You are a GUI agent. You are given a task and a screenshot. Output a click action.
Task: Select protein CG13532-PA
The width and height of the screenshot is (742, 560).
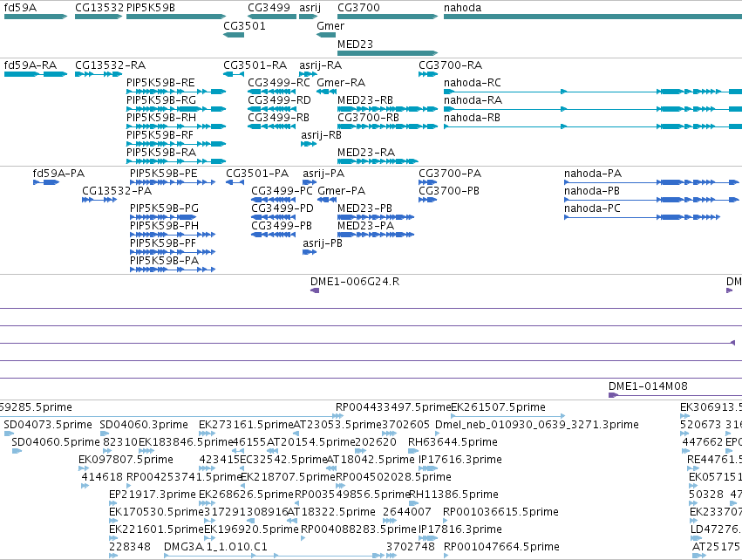[x=117, y=191]
